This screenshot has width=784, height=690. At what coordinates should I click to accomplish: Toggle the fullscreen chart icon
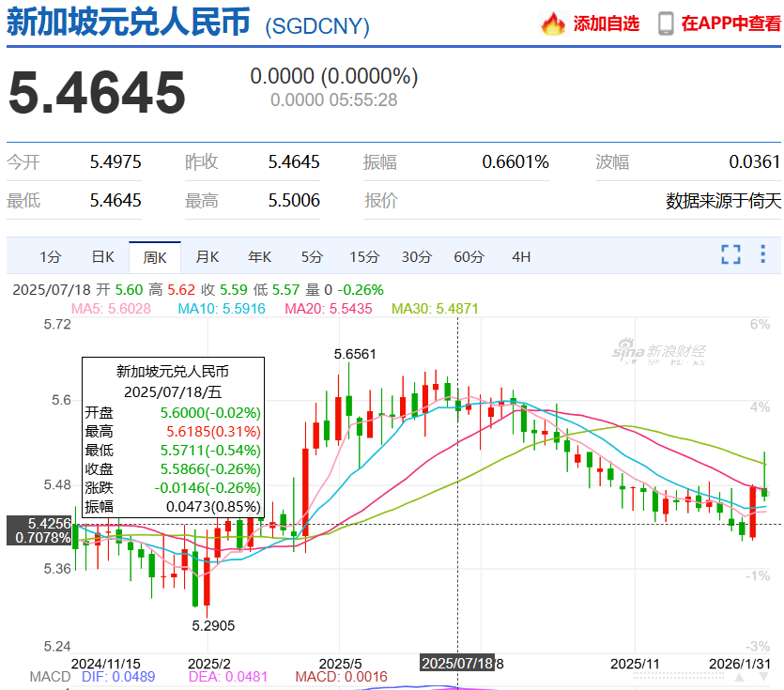(x=730, y=254)
